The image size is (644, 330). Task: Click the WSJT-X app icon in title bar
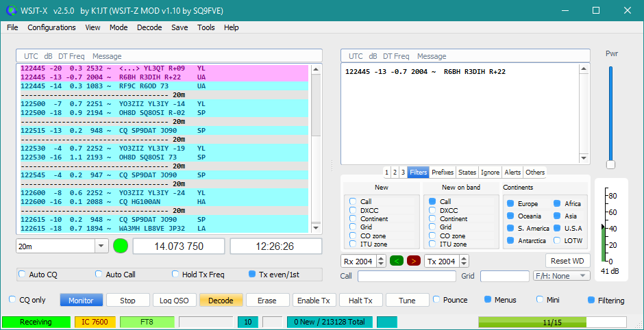[x=11, y=10]
